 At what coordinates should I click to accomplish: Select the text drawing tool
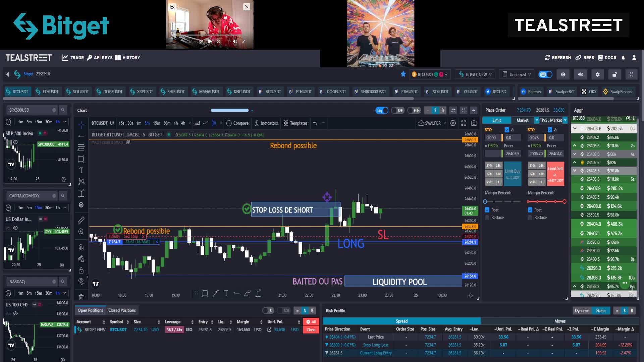(x=81, y=170)
